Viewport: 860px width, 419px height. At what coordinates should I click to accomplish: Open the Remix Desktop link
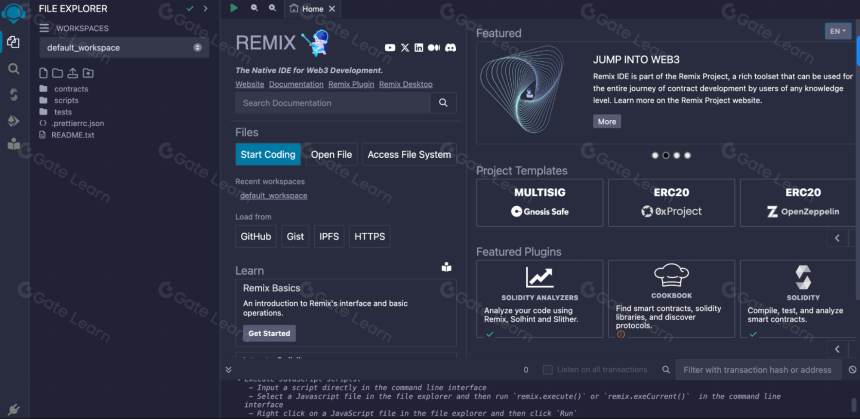click(x=406, y=84)
